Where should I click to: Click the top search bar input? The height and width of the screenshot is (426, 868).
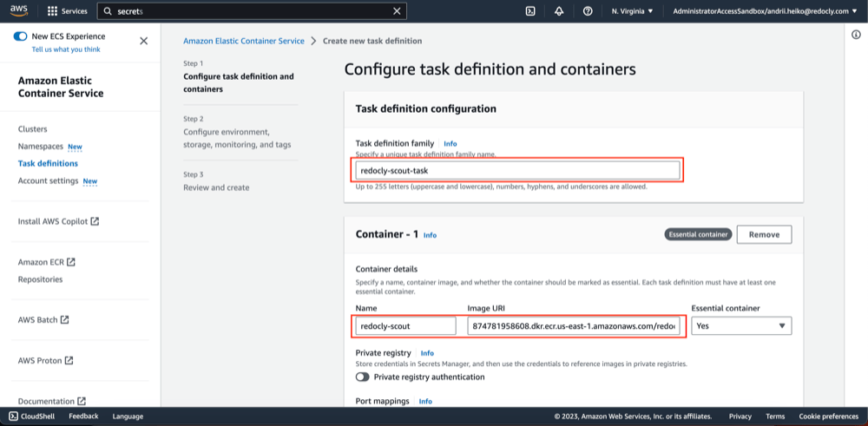252,11
